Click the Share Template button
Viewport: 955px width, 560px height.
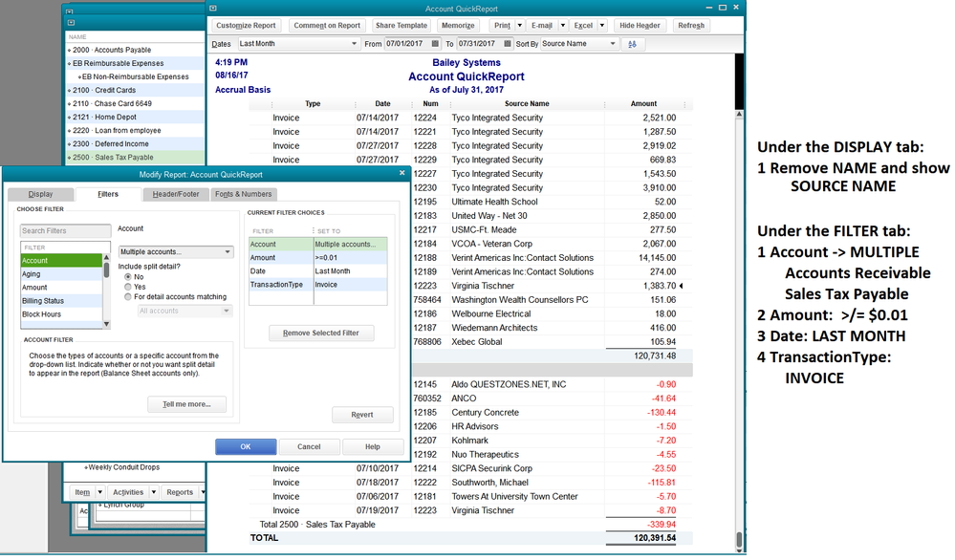402,26
